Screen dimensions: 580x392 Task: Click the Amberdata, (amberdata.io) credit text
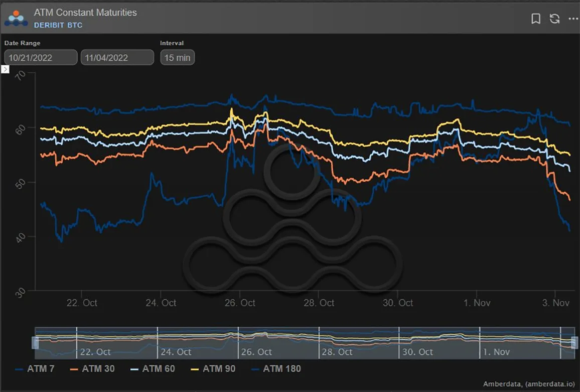pyautogui.click(x=529, y=384)
